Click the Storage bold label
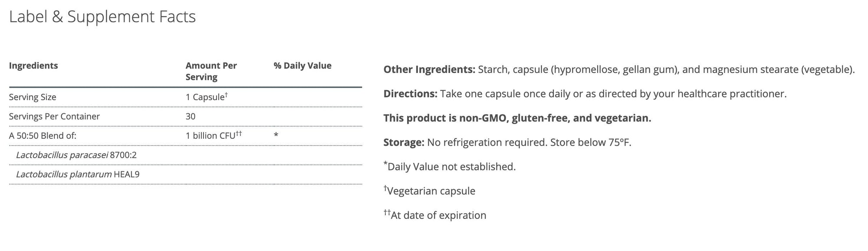The image size is (868, 251). pos(404,143)
